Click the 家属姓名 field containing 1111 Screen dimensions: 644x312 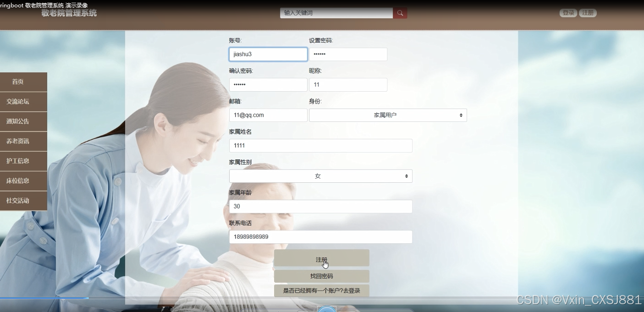pos(320,146)
